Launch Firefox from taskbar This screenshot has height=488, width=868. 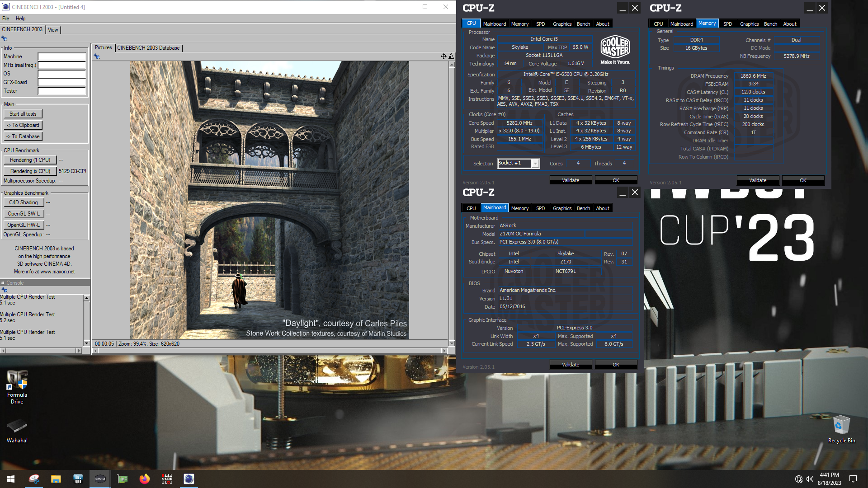tap(145, 479)
